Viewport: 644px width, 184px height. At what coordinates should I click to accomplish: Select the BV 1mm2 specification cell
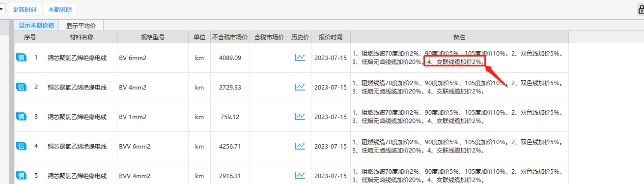[152, 117]
